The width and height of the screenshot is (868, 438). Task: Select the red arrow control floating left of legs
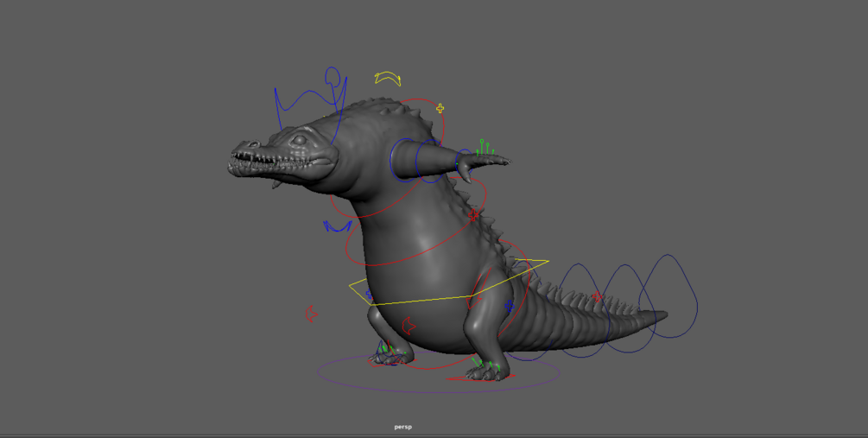311,314
